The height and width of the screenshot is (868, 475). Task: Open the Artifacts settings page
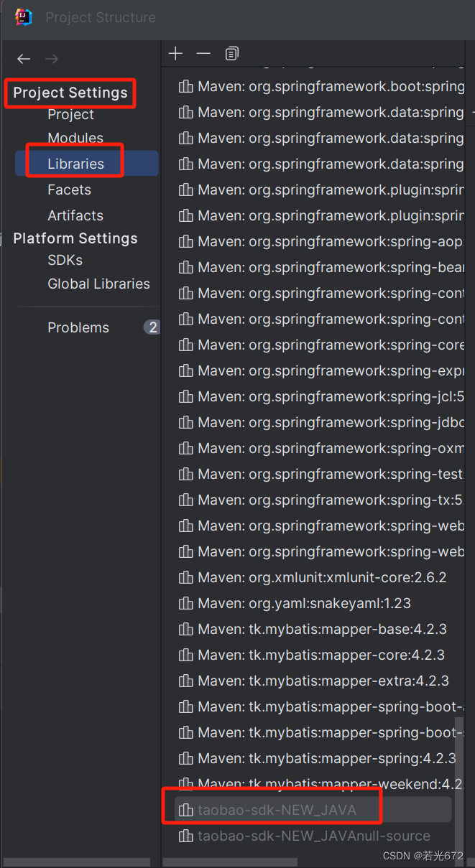(x=75, y=215)
